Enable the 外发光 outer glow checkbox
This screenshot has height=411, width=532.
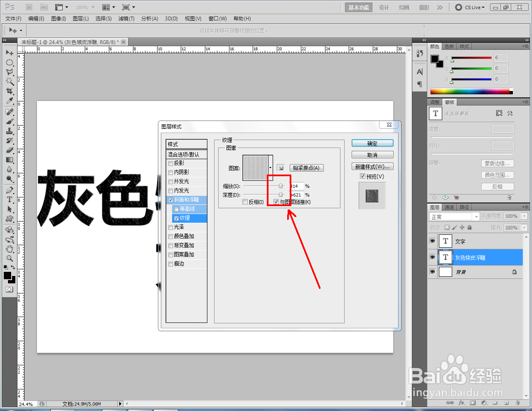[170, 182]
